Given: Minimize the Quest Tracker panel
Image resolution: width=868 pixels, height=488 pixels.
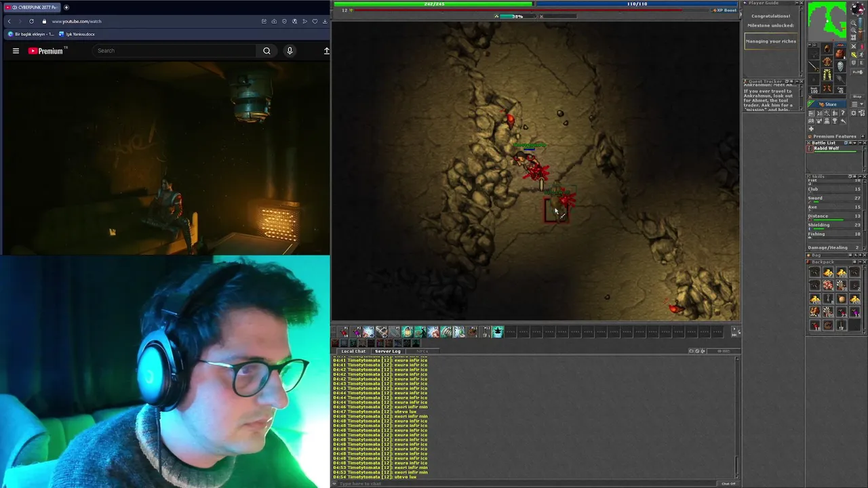Looking at the screenshot, I should tap(795, 81).
